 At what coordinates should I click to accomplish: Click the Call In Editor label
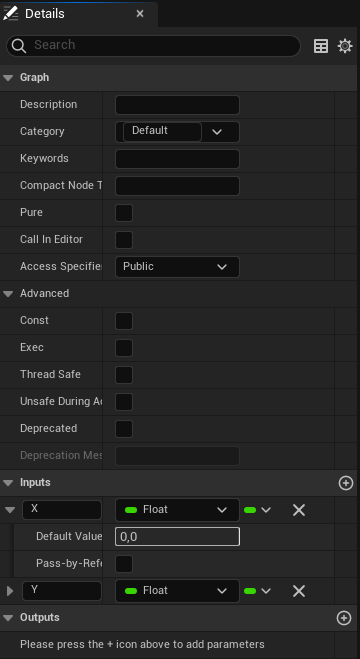51,239
